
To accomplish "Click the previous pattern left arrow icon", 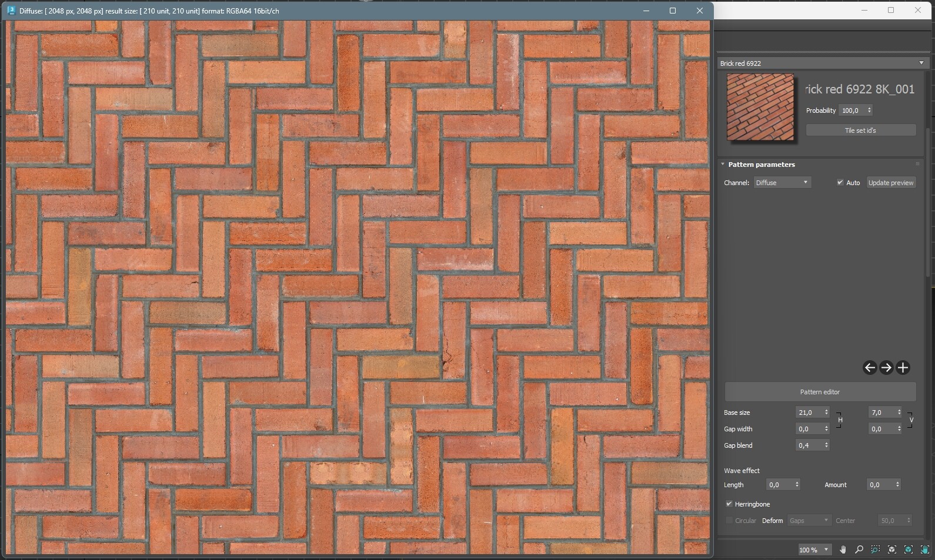I will 870,368.
